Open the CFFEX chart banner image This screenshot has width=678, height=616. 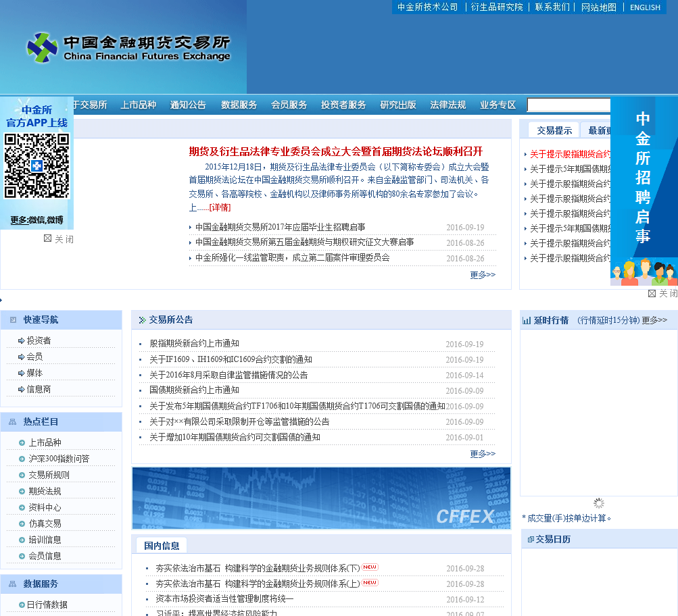(321, 498)
